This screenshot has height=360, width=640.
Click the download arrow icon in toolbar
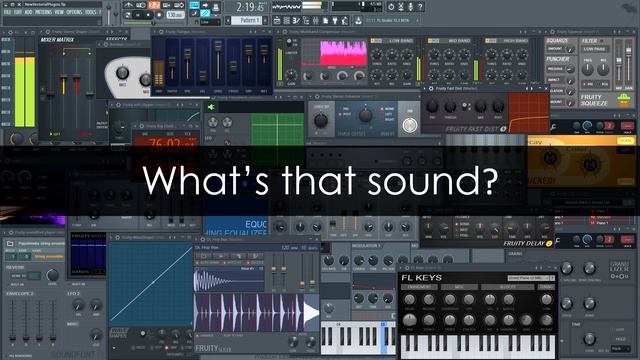point(358,20)
